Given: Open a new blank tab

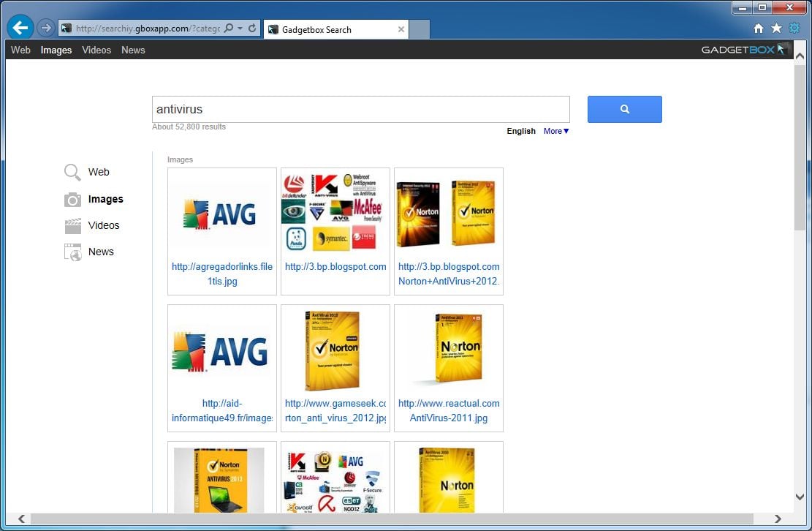Looking at the screenshot, I should [x=419, y=29].
